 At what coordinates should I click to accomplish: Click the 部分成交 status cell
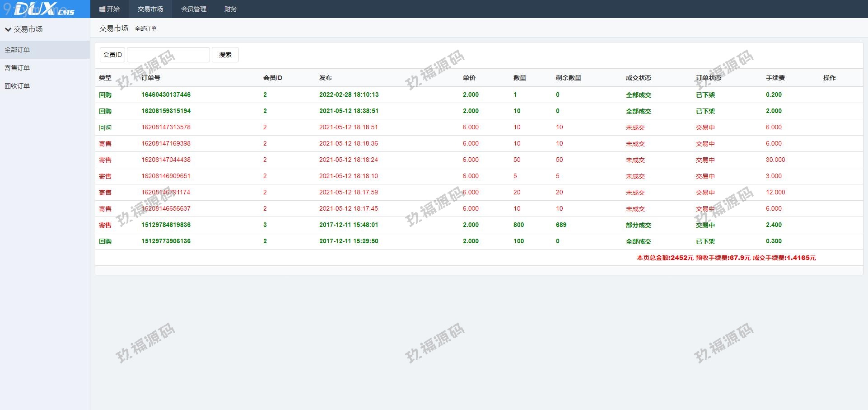[638, 225]
